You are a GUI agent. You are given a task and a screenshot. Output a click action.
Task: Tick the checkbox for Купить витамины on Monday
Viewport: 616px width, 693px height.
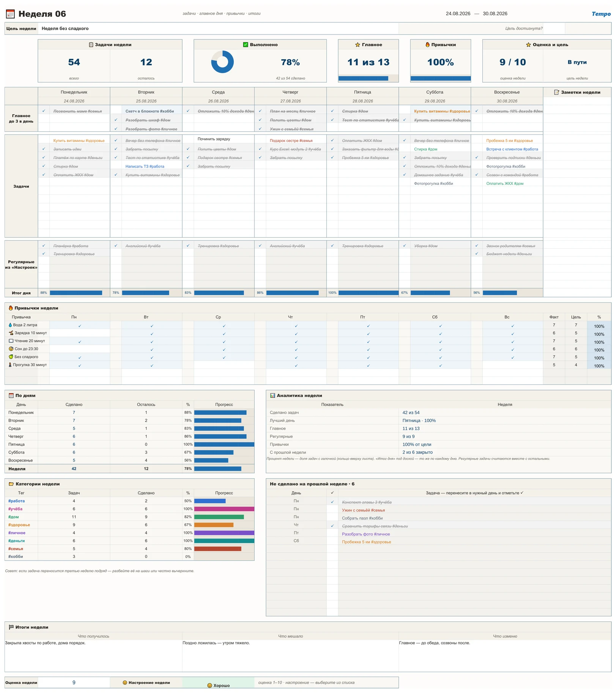coord(44,141)
